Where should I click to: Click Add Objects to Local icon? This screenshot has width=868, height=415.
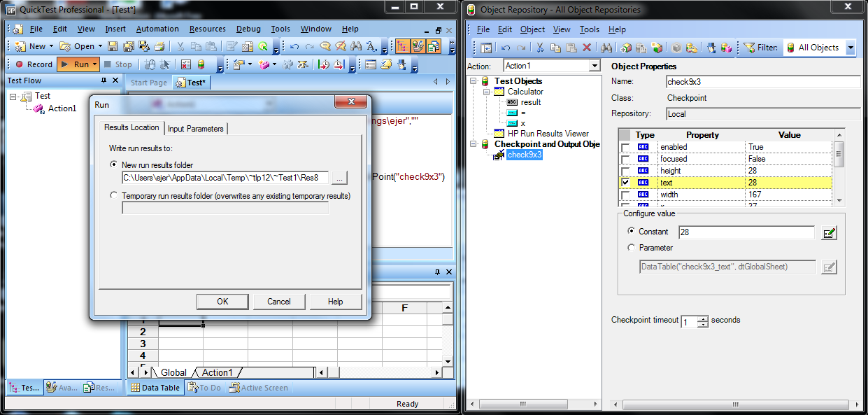(x=626, y=48)
